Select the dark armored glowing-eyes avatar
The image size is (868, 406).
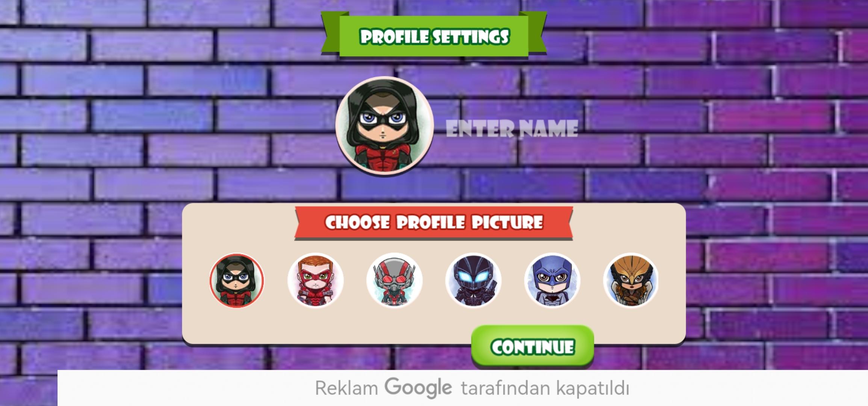point(473,280)
